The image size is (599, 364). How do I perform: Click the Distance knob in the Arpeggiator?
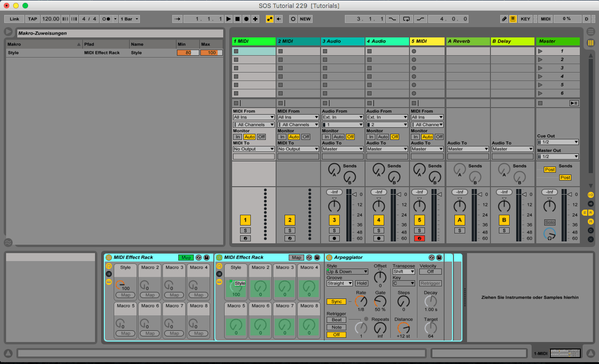click(403, 328)
